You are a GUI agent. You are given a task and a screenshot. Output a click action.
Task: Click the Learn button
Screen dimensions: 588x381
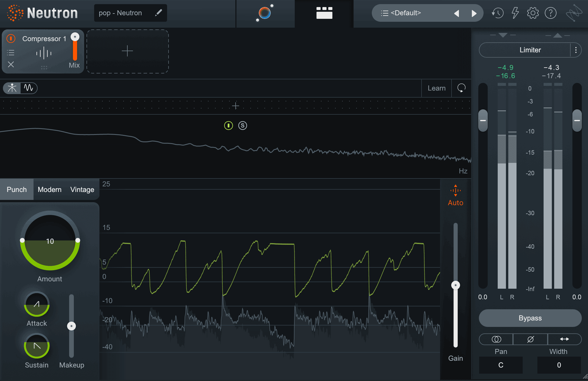pyautogui.click(x=437, y=88)
